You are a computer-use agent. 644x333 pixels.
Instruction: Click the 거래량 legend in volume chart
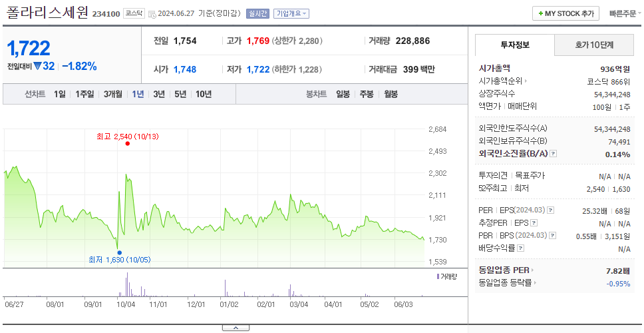pos(446,276)
